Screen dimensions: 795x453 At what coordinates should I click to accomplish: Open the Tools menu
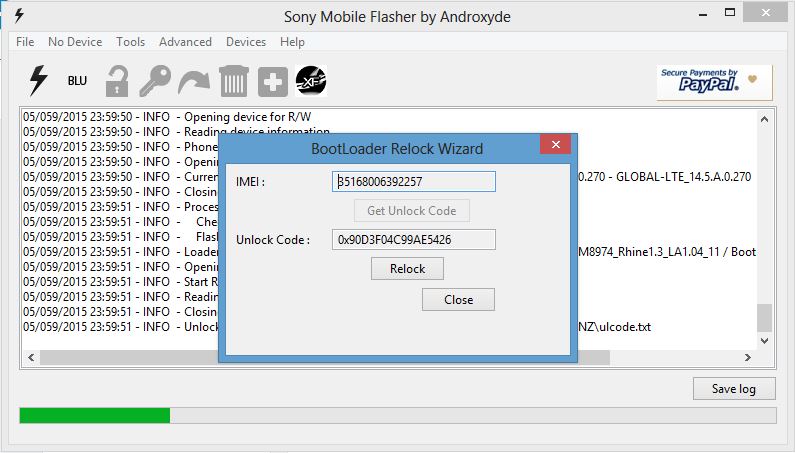[130, 42]
